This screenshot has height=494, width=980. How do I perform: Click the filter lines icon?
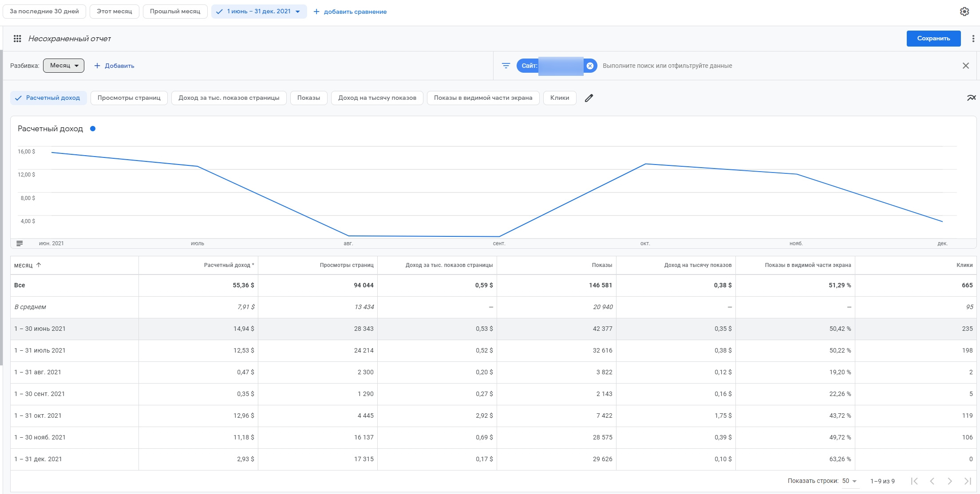point(506,66)
